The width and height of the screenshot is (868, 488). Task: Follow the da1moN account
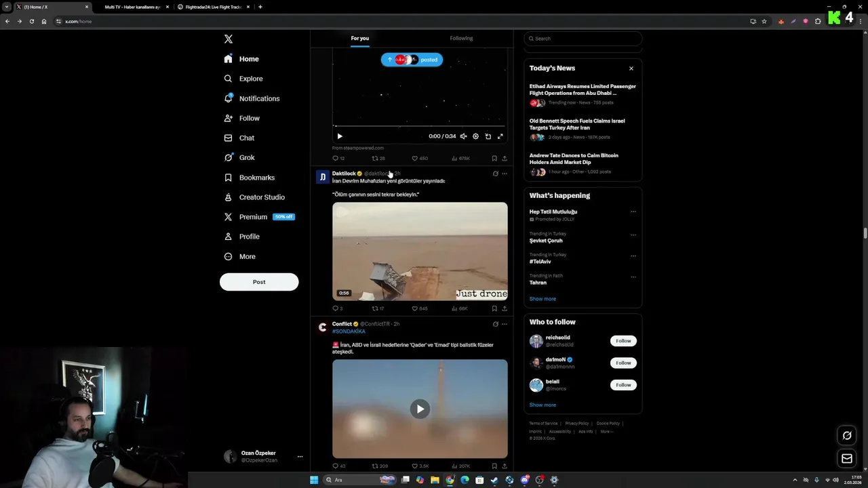[623, 363]
